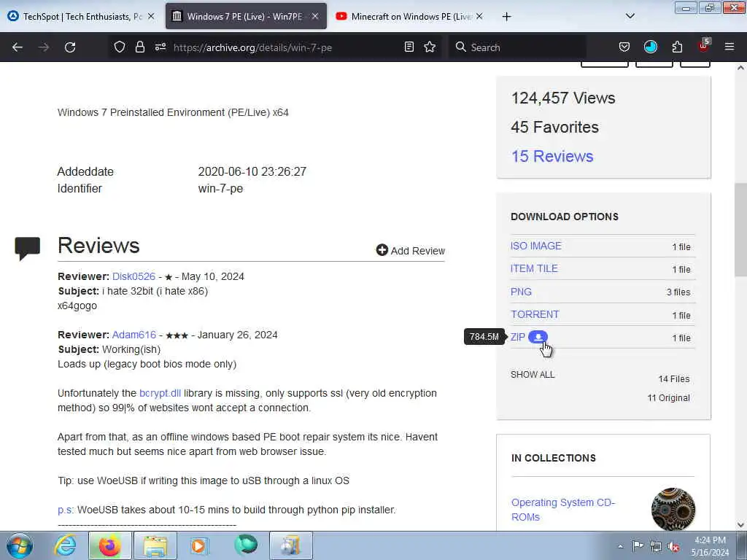Go forward with the forward arrow
747x560 pixels.
tap(44, 47)
